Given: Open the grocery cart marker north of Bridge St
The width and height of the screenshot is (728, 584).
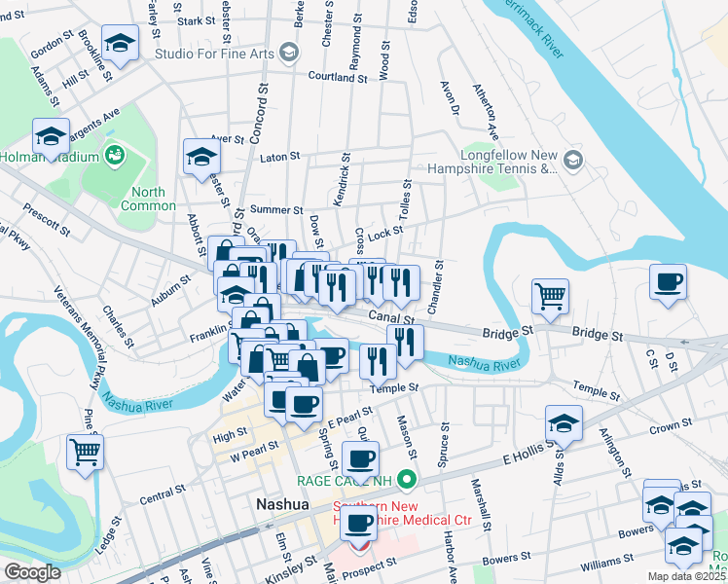Looking at the screenshot, I should 550,297.
